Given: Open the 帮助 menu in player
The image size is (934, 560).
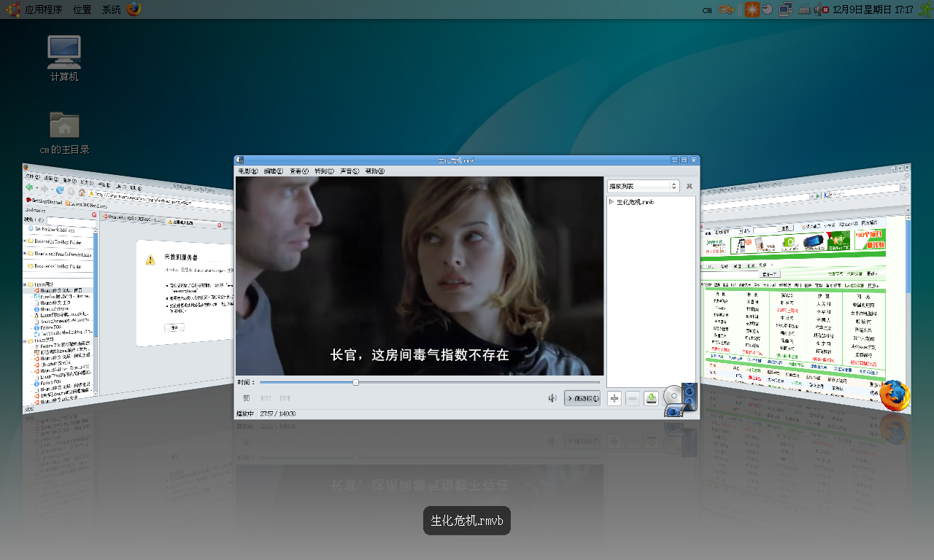Looking at the screenshot, I should [375, 171].
